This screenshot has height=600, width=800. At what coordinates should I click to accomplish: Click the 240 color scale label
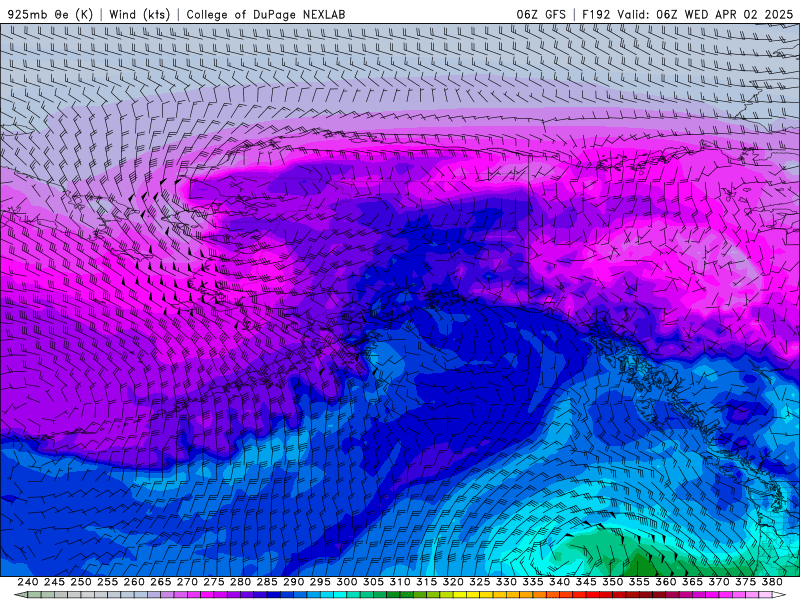click(x=28, y=582)
